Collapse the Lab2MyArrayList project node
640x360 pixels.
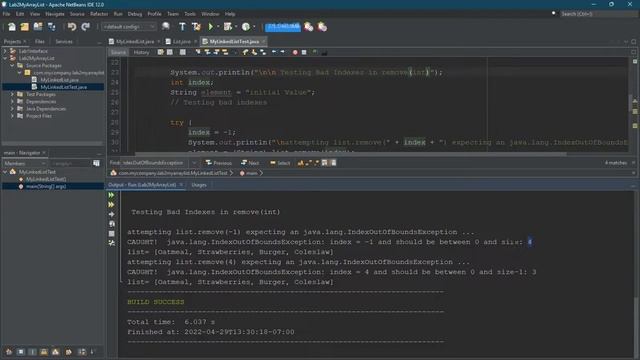point(5,58)
